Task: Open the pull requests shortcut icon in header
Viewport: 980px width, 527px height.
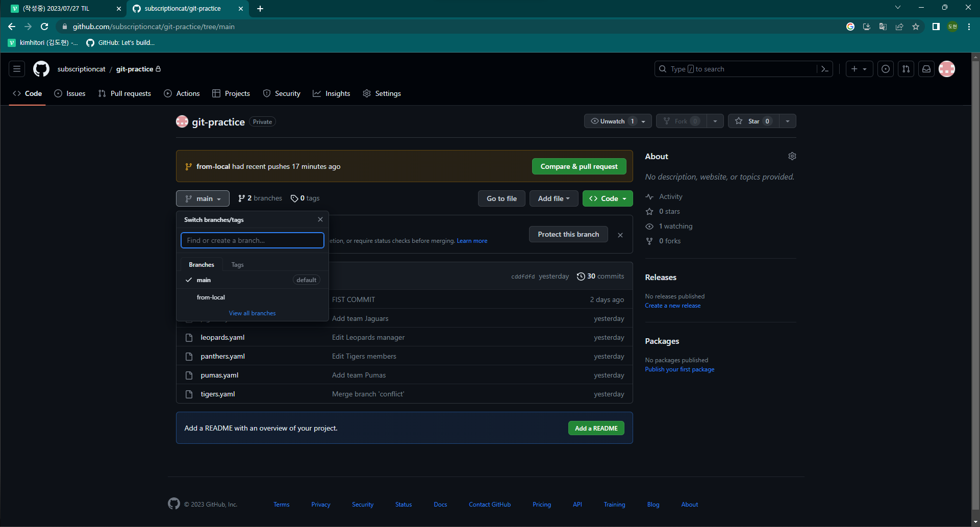Action: tap(906, 69)
